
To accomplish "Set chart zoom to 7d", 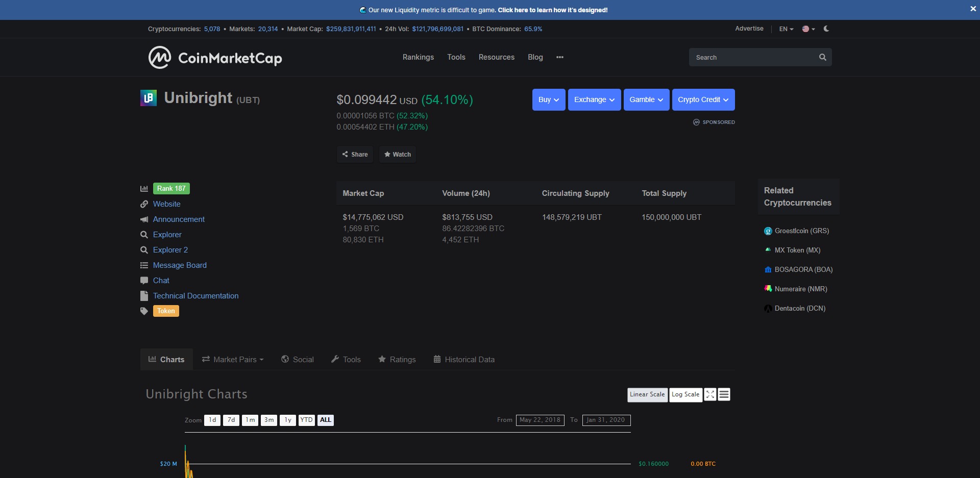I will tap(231, 420).
